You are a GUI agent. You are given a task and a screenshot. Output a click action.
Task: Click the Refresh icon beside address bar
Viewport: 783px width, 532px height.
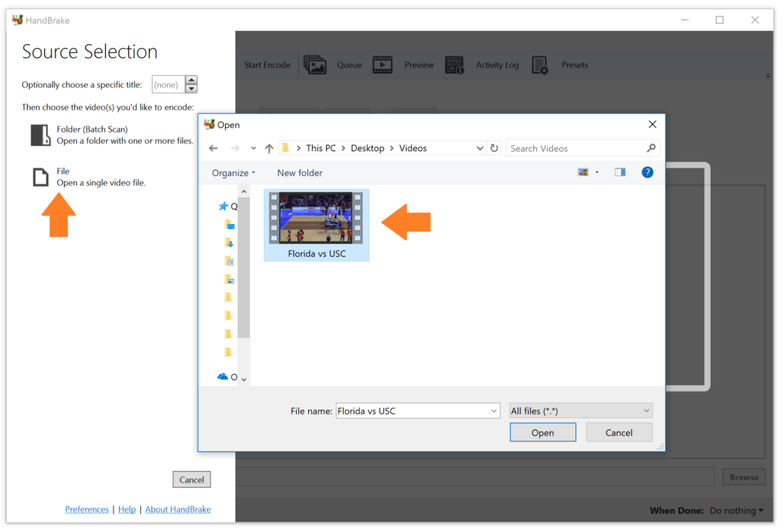(x=495, y=149)
